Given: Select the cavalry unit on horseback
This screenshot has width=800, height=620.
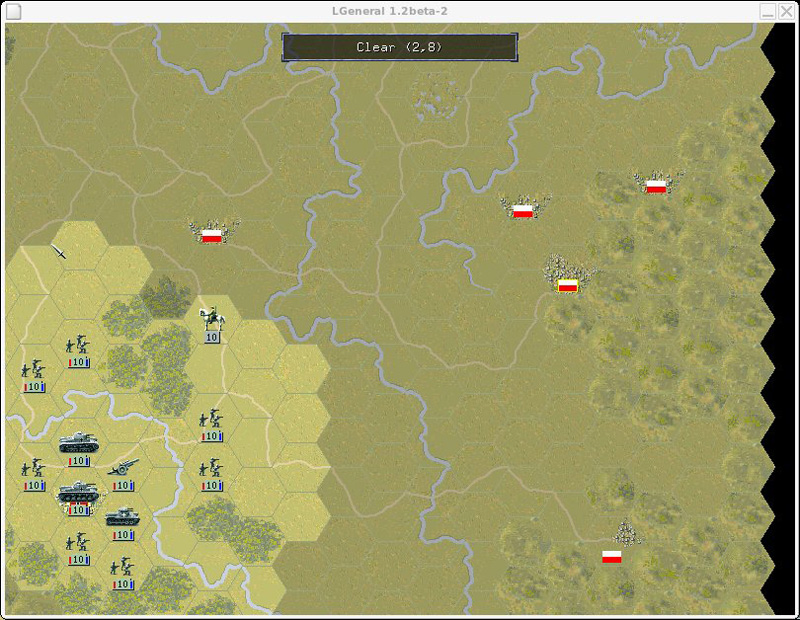Looking at the screenshot, I should pyautogui.click(x=211, y=320).
